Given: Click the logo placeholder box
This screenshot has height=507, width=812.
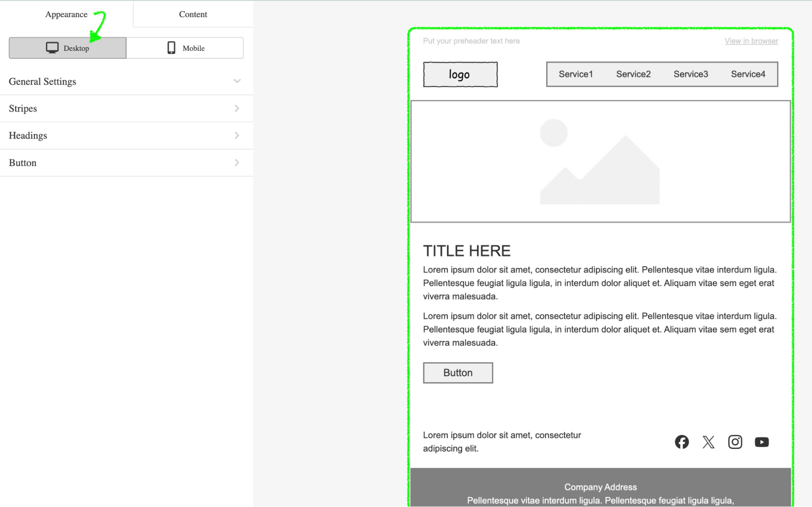Looking at the screenshot, I should click(x=460, y=74).
